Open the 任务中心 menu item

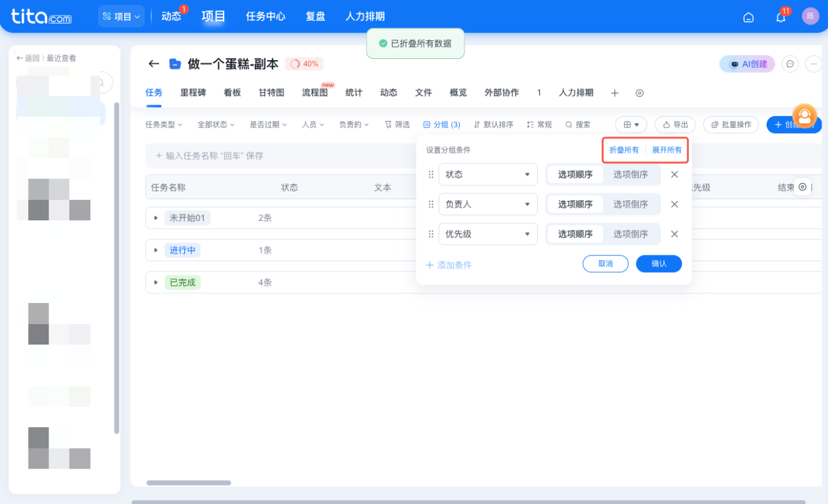265,17
